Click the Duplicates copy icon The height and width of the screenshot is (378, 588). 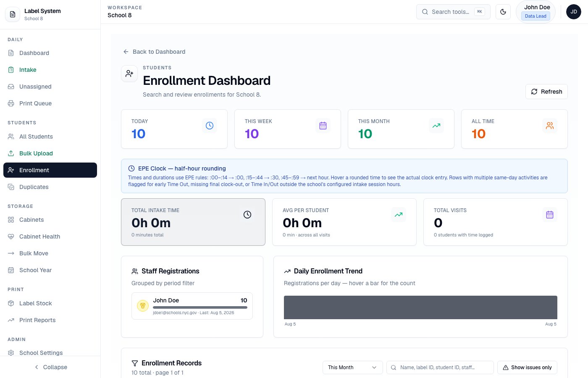11,187
